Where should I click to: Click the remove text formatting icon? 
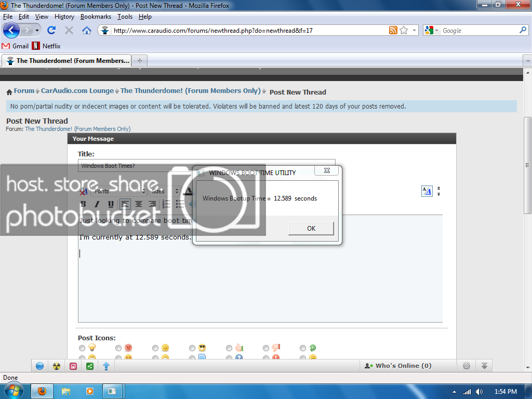coord(84,191)
